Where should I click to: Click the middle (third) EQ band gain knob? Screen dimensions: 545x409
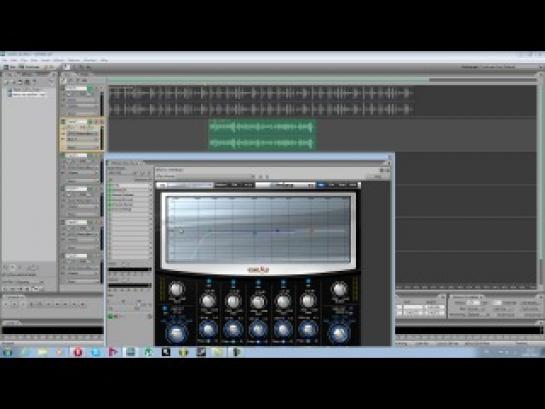pos(258,301)
